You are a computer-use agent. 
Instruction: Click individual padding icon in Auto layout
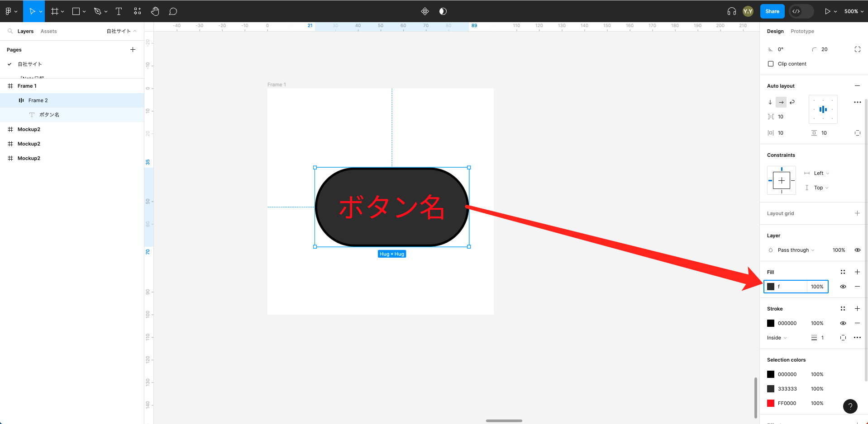(x=858, y=133)
